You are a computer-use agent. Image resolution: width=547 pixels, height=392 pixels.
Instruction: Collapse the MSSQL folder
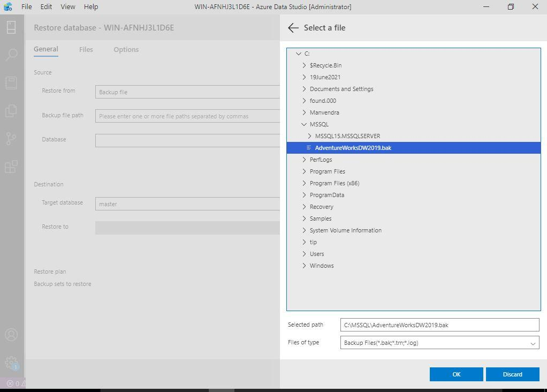[x=304, y=124]
